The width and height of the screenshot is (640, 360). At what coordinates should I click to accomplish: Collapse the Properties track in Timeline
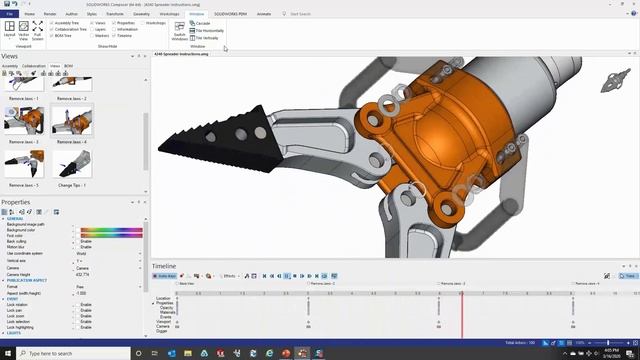point(153,303)
